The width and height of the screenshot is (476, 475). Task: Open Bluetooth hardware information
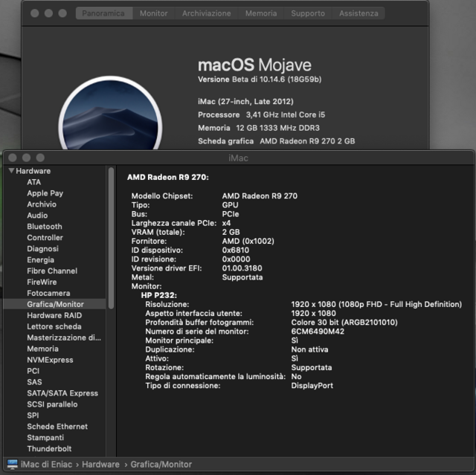point(45,227)
